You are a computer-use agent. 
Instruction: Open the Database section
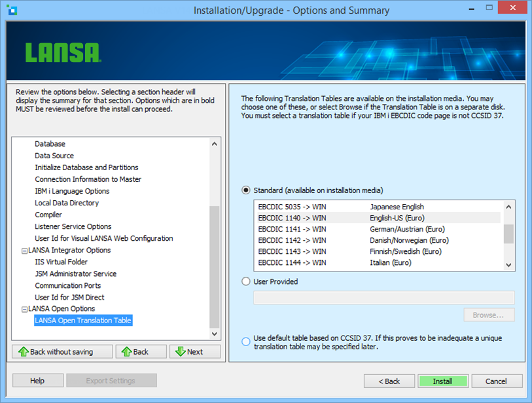tap(50, 144)
